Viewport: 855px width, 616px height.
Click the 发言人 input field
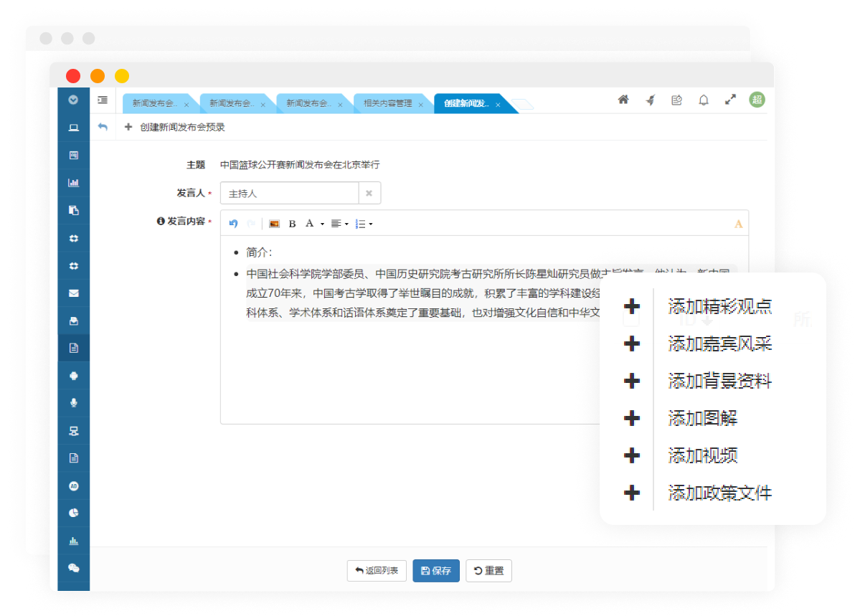289,194
